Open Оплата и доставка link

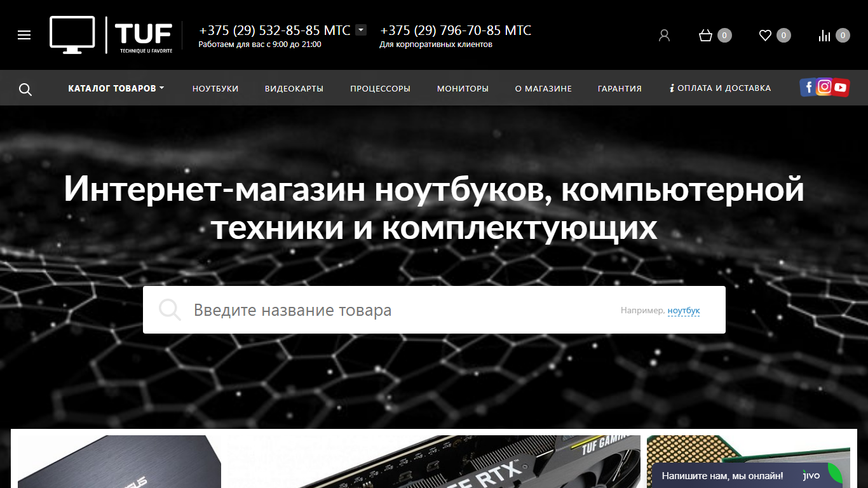pyautogui.click(x=720, y=88)
